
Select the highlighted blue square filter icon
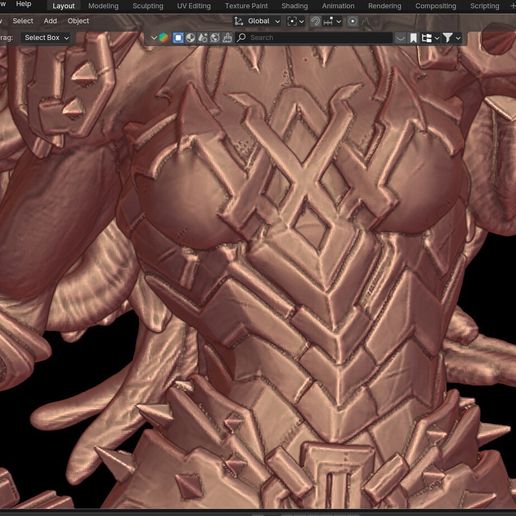coord(178,38)
